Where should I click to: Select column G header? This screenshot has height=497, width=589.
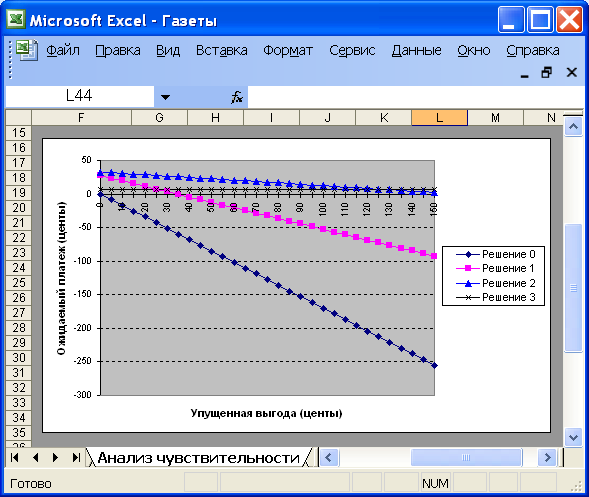159,118
